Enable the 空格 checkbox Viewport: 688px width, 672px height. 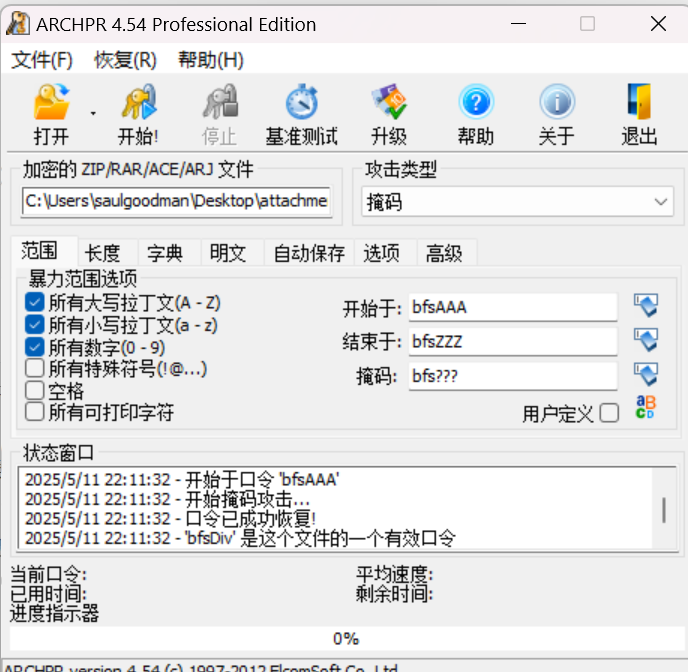click(x=35, y=390)
